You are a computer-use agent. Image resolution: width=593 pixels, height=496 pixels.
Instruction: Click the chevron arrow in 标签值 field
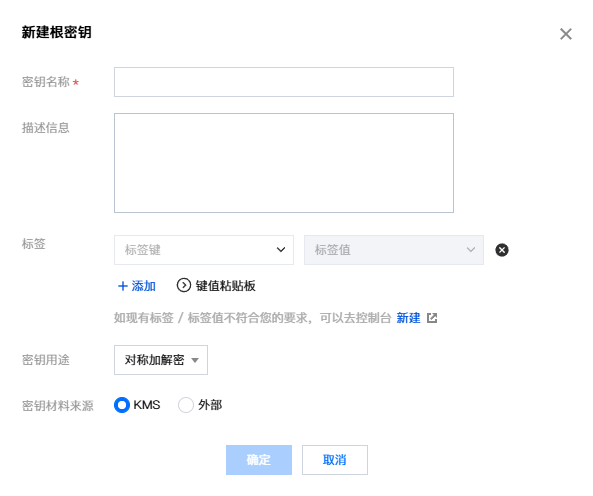coord(470,250)
